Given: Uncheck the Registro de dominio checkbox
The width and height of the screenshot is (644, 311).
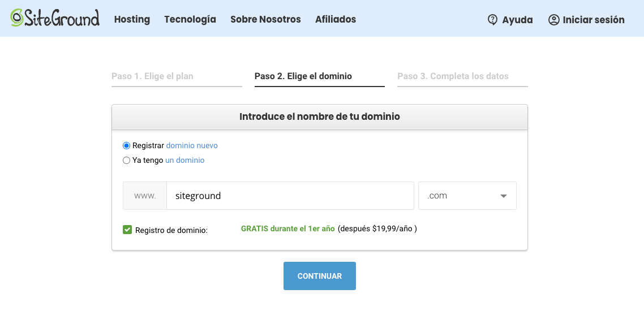Looking at the screenshot, I should click(127, 230).
